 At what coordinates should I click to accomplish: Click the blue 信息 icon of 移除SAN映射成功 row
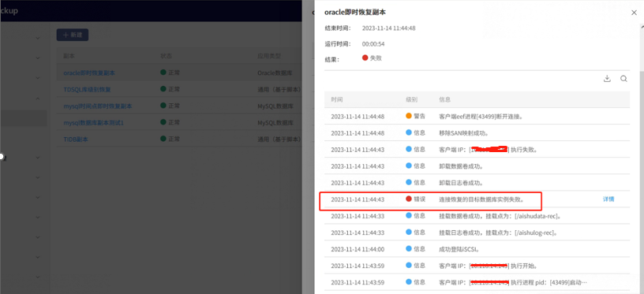[x=409, y=132]
